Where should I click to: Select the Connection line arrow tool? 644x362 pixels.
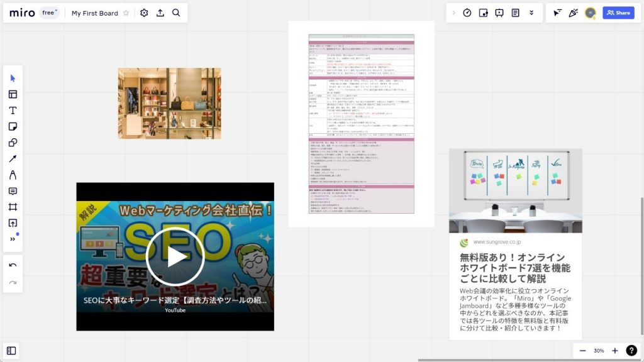click(x=13, y=159)
